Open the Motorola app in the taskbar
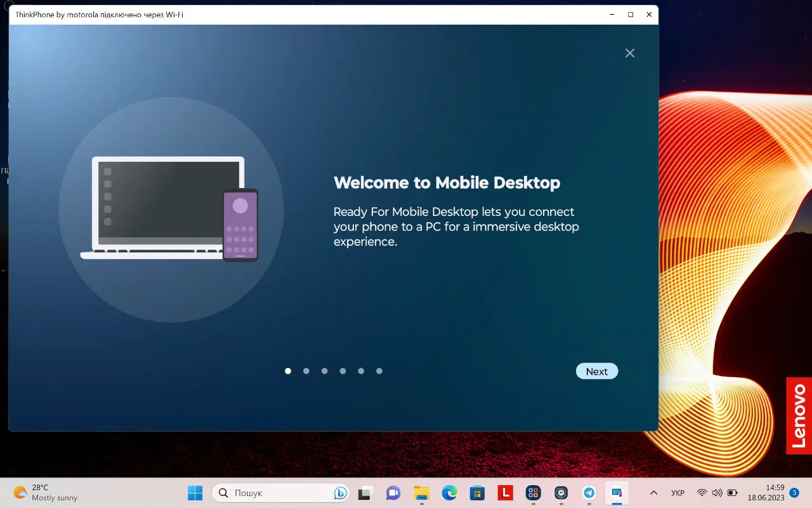 [561, 493]
